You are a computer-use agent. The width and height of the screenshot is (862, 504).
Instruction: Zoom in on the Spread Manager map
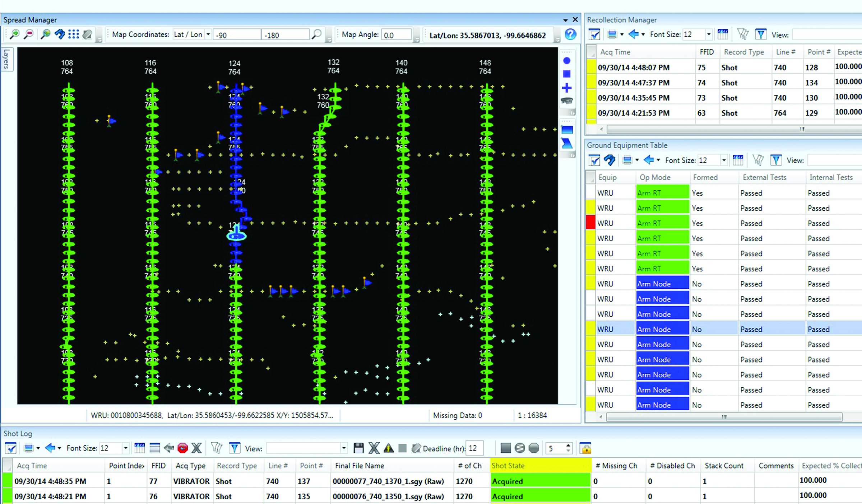[x=14, y=34]
